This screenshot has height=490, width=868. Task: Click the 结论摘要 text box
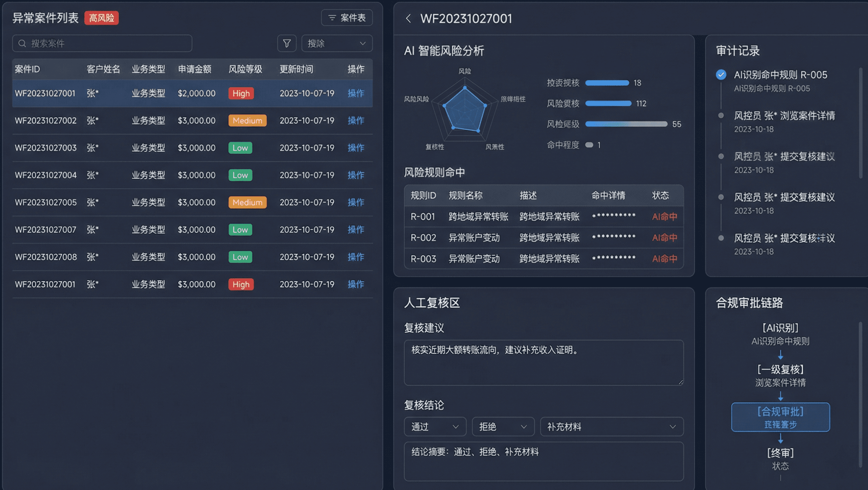(x=544, y=461)
